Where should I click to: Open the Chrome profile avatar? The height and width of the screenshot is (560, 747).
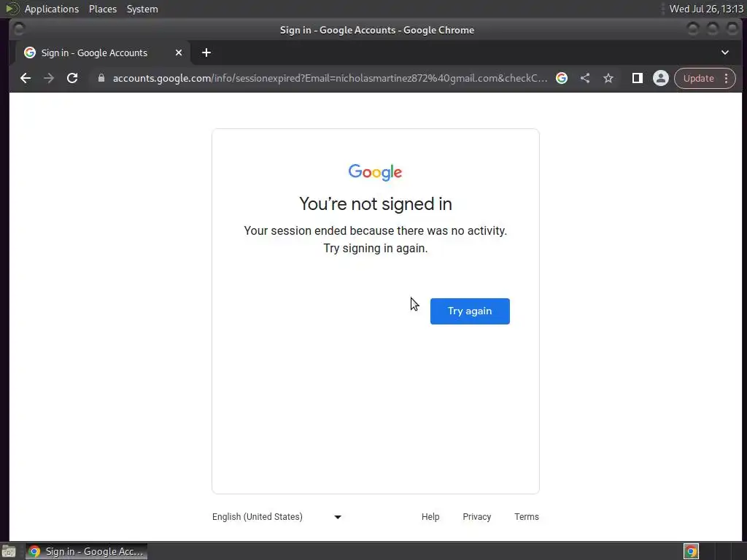[x=661, y=78]
